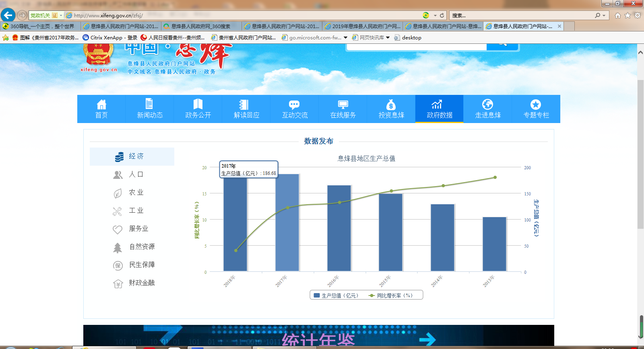Image resolution: width=644 pixels, height=349 pixels.
Task: Toggle the 同比增长率 line in chart legend
Action: tap(390, 296)
